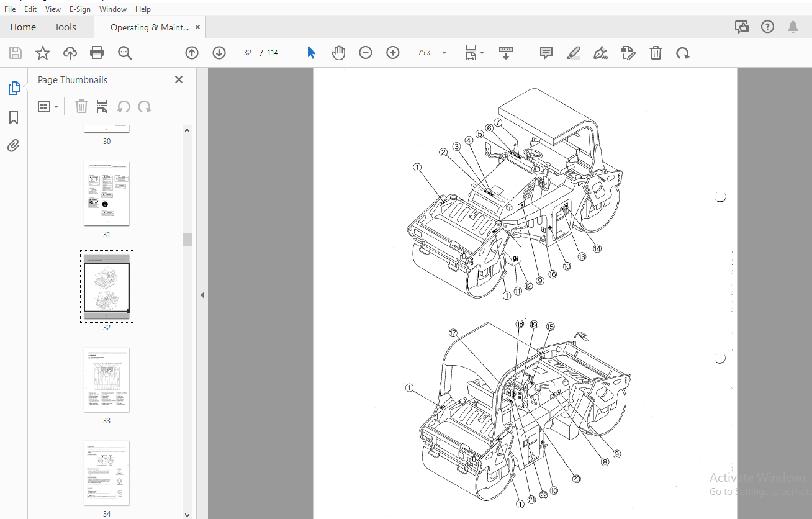Zoom out with the minus button
The image size is (812, 519).
tap(366, 53)
